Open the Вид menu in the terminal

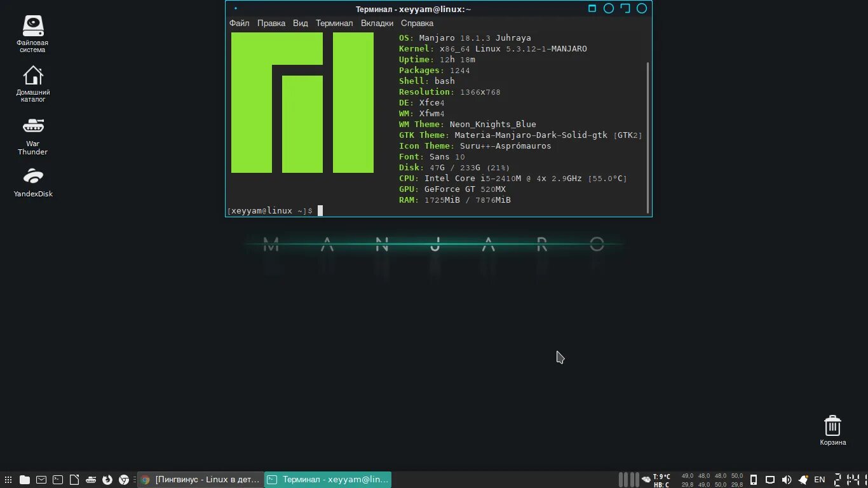click(x=301, y=23)
